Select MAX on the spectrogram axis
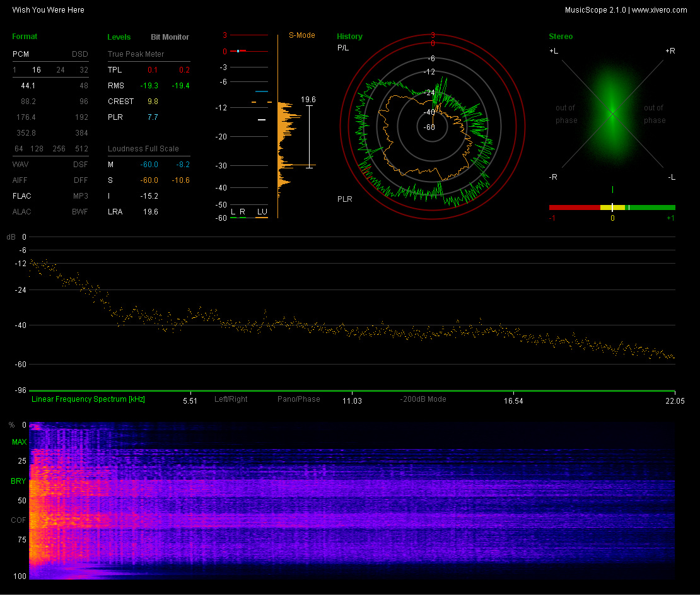Screen dimensions: 700x596 coord(19,442)
